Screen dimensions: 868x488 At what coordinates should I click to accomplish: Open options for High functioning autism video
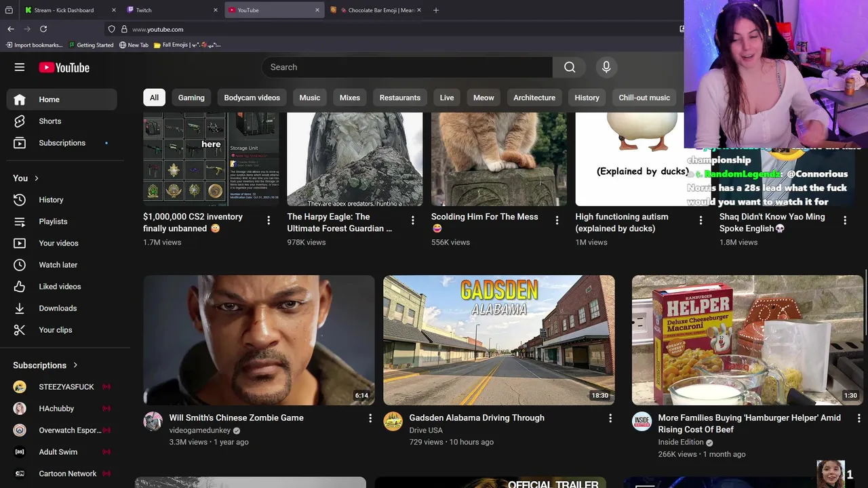(701, 220)
